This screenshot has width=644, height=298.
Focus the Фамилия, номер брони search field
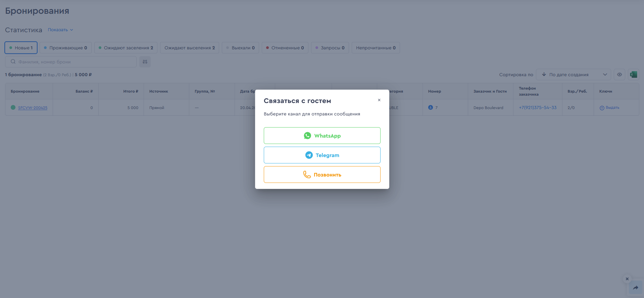70,62
